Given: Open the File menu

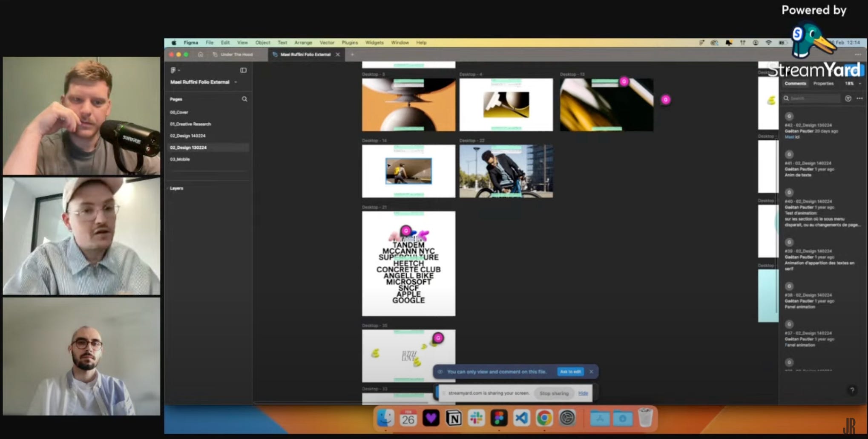Looking at the screenshot, I should [x=210, y=43].
